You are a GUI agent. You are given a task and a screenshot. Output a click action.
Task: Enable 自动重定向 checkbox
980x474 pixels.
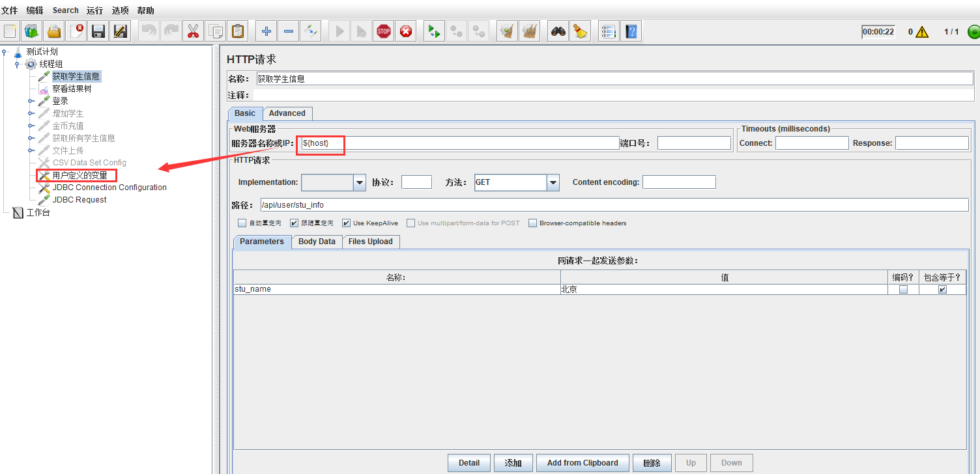(242, 223)
